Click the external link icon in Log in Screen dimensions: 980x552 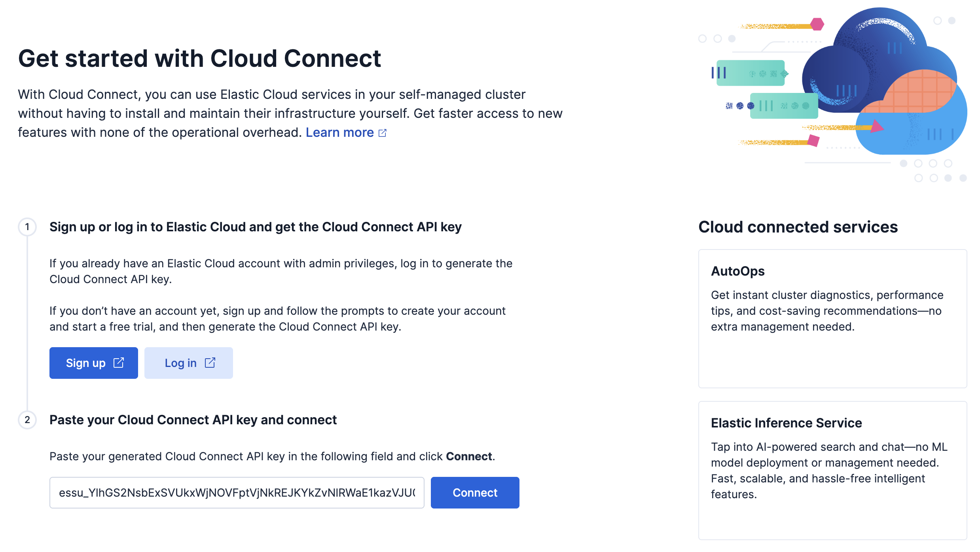pos(210,363)
